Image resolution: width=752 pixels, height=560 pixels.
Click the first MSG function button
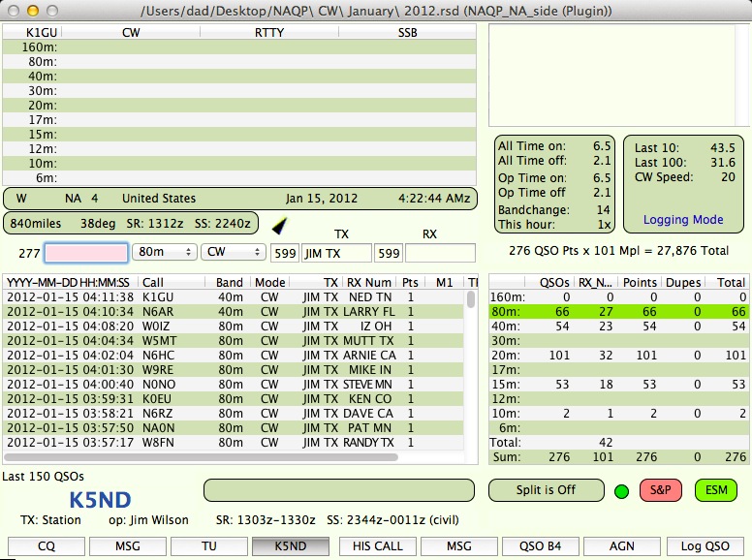[x=128, y=546]
